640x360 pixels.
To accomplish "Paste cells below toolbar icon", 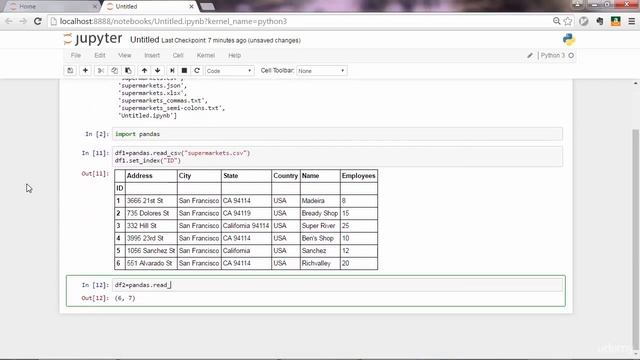I will pos(128,71).
